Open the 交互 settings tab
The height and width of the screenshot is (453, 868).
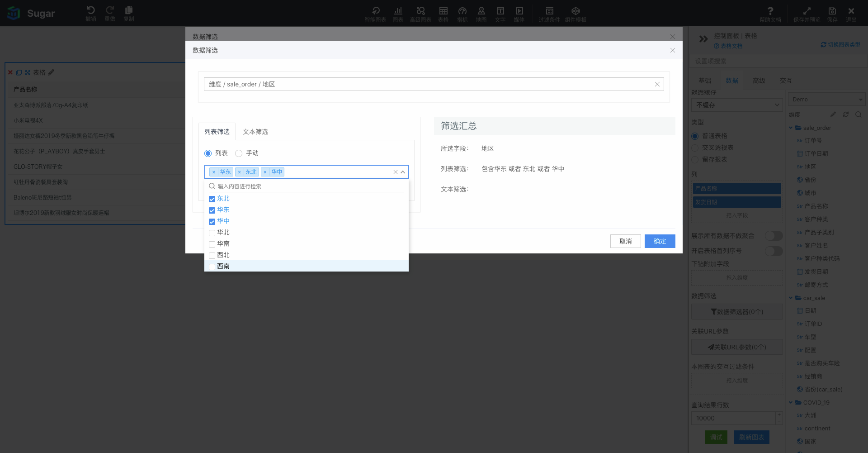[786, 81]
